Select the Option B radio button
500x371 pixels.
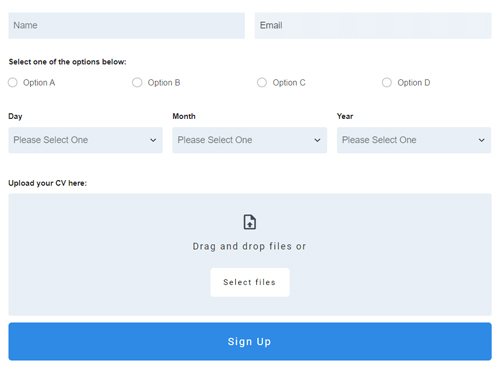point(137,82)
